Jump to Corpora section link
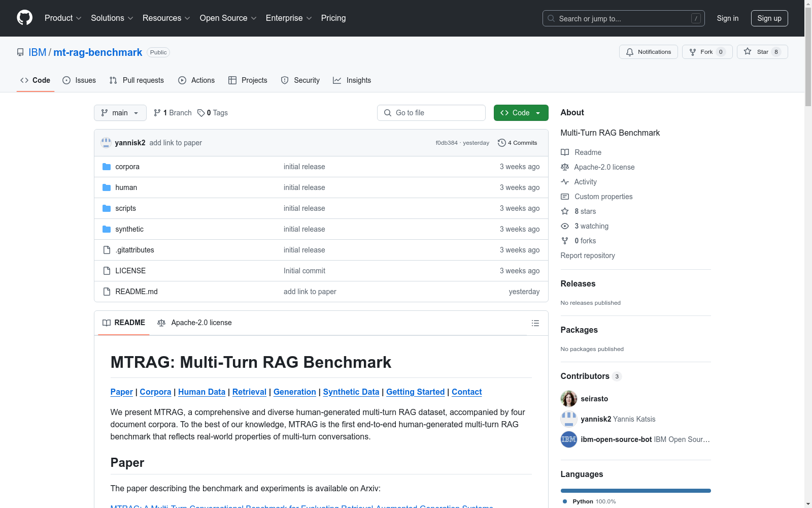 click(x=155, y=392)
